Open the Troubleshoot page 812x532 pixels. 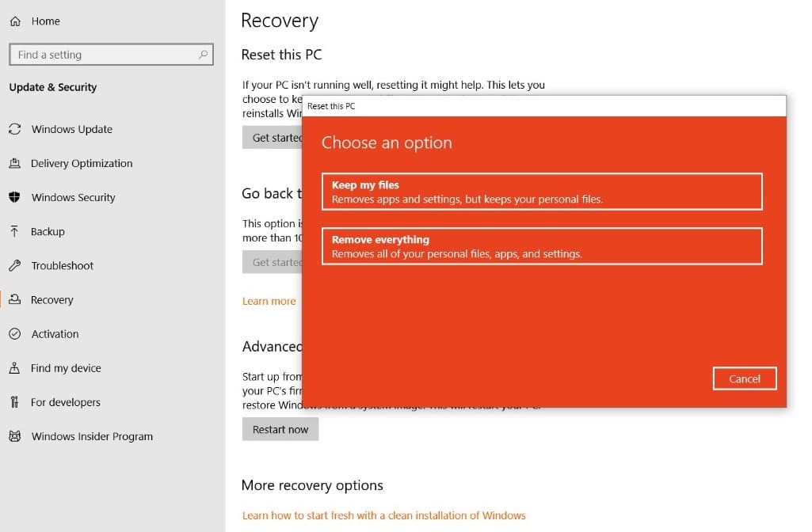click(62, 265)
